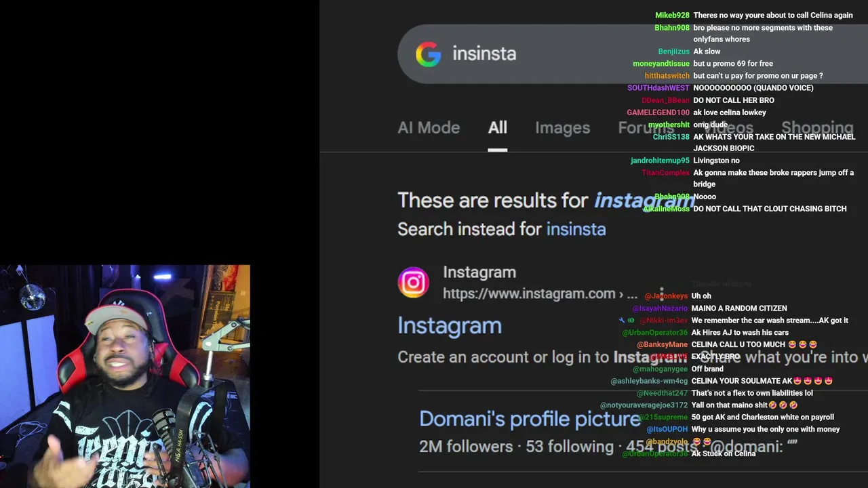Click chat username SOUTHdashWEST
868x488 pixels.
pyautogui.click(x=658, y=88)
